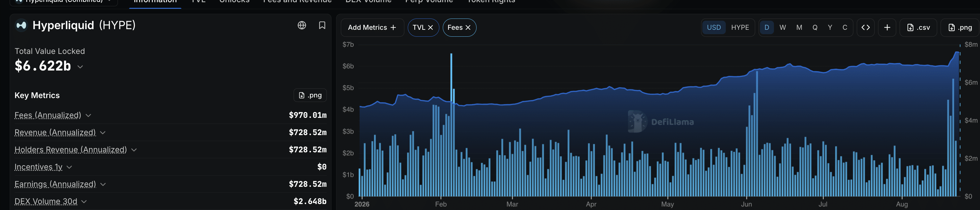This screenshot has height=210, width=980.
Task: Click the Apr label on time axis
Action: 591,204
